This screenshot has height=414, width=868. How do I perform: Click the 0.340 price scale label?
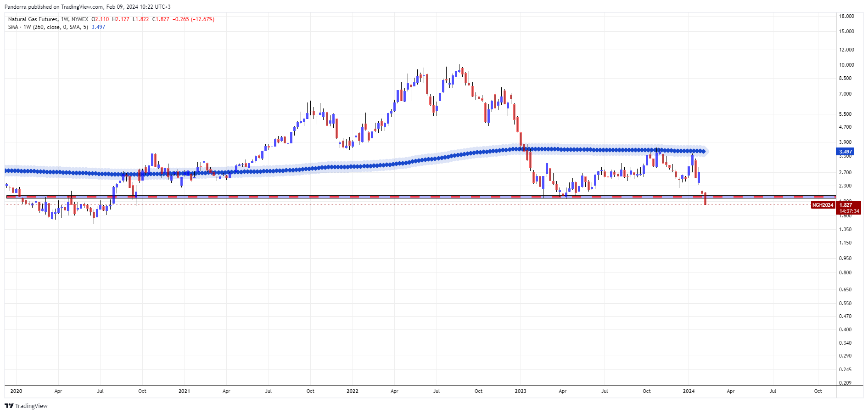pyautogui.click(x=845, y=343)
